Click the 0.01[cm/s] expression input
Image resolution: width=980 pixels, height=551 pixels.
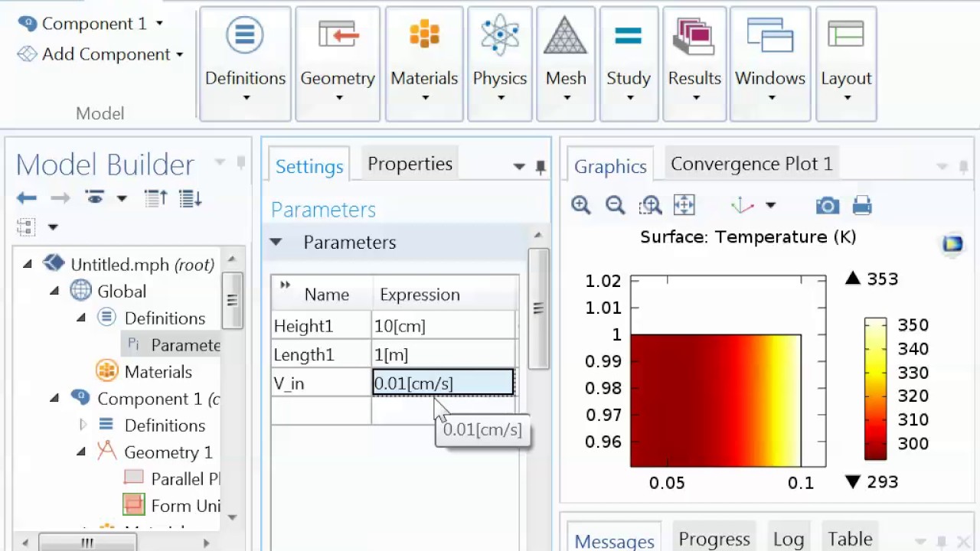[x=443, y=383]
